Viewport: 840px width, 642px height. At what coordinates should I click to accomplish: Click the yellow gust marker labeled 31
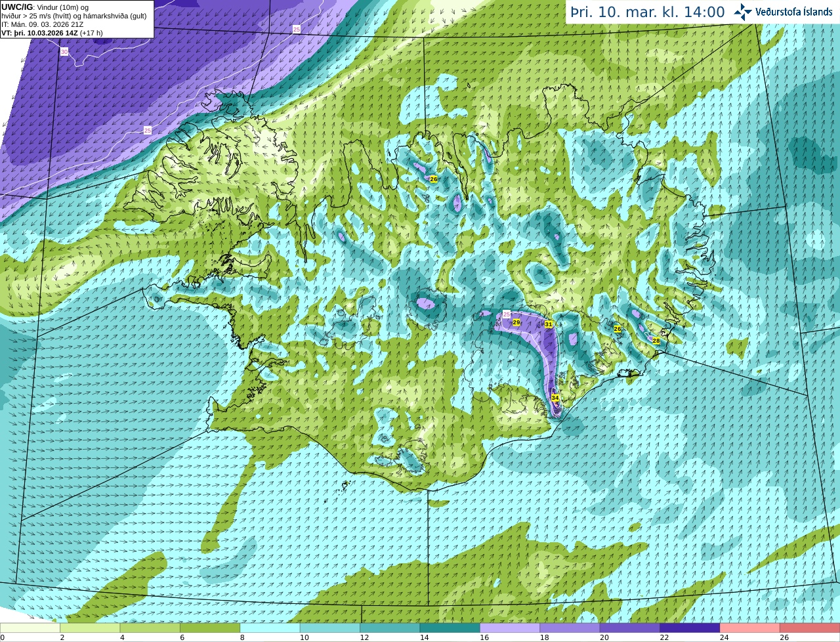549,324
